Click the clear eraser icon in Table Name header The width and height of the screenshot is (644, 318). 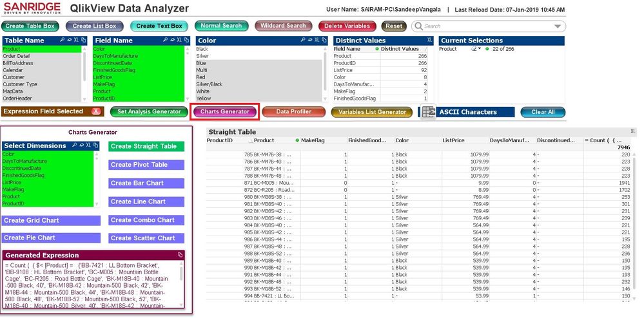(70, 40)
